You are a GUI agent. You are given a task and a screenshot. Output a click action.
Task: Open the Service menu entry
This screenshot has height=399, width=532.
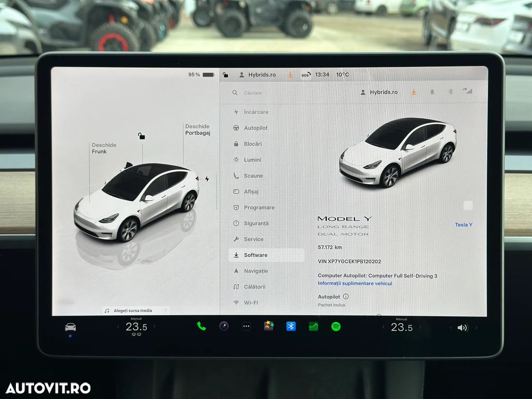248,239
